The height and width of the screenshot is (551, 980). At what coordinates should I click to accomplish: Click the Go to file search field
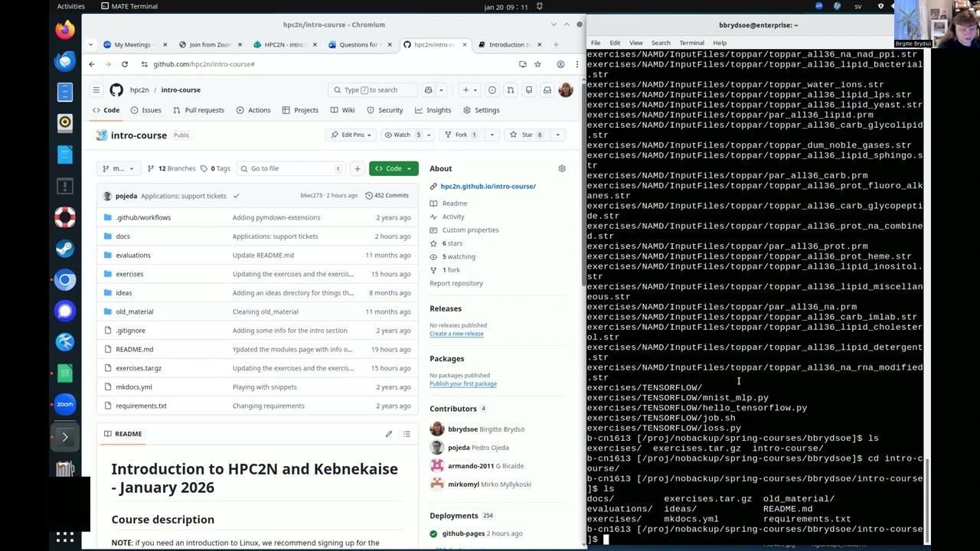pyautogui.click(x=291, y=168)
